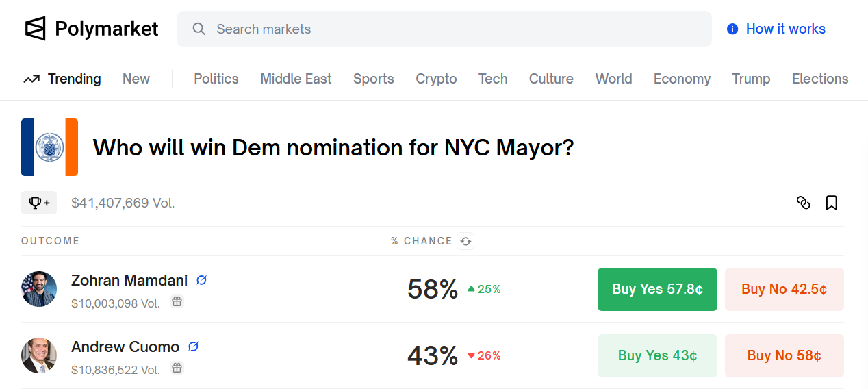This screenshot has height=389, width=868.
Task: Refresh the % chance column icon
Action: 465,241
